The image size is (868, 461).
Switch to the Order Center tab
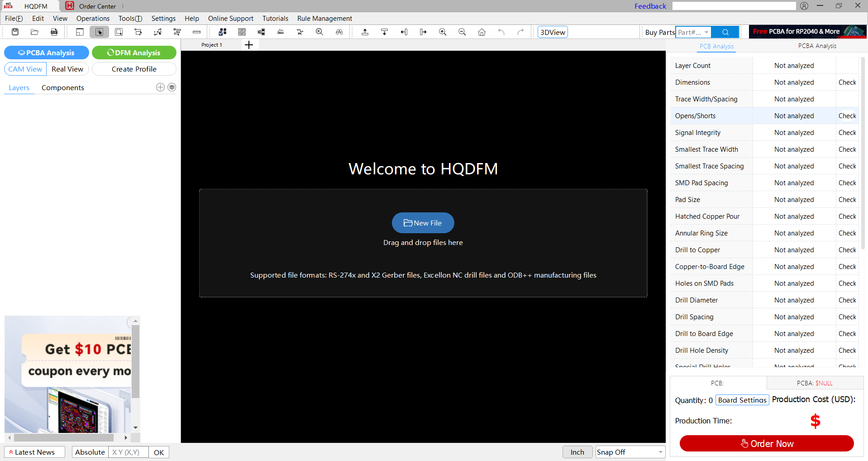[x=91, y=6]
